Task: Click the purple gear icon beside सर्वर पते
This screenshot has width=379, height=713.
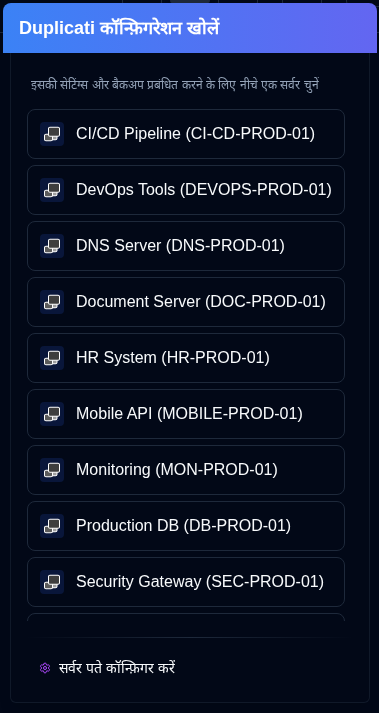Action: point(45,668)
